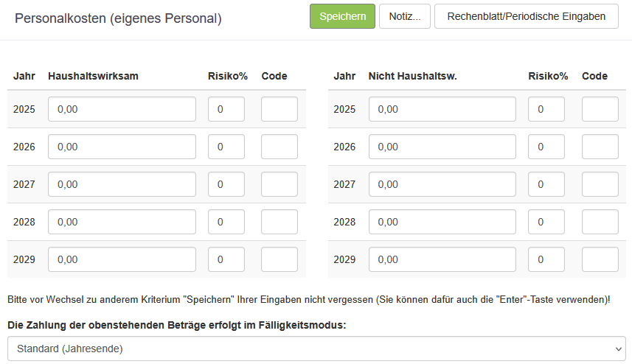Focus Code field for 2027 Haushaltswirksam

pos(279,184)
